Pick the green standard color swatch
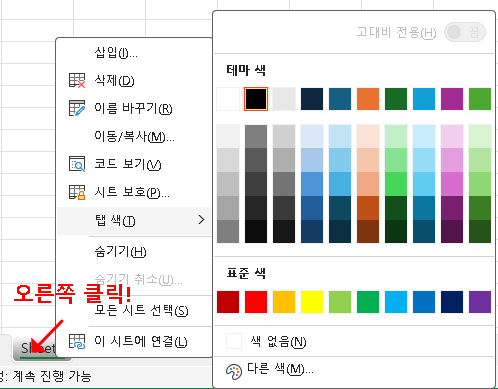The width and height of the screenshot is (498, 389). click(368, 302)
